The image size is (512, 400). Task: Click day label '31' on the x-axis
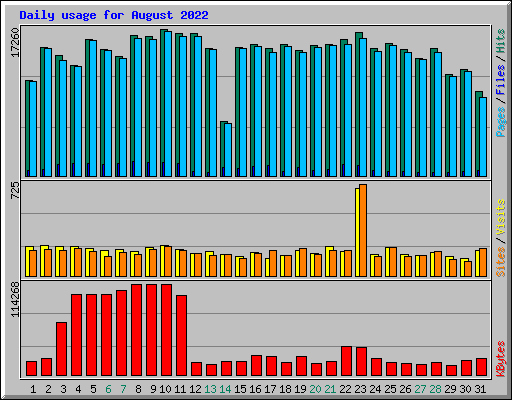point(480,389)
